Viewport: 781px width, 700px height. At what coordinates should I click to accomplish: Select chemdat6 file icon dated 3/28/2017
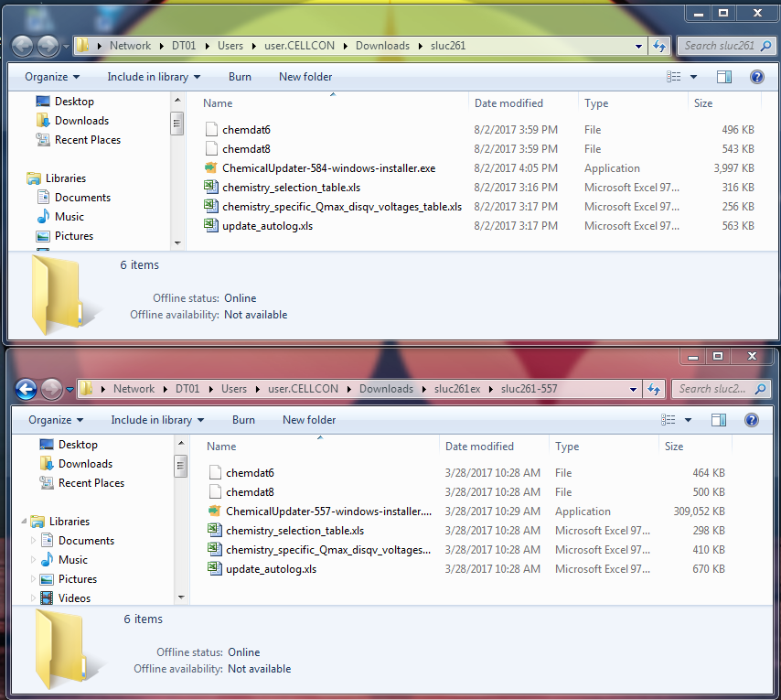215,473
